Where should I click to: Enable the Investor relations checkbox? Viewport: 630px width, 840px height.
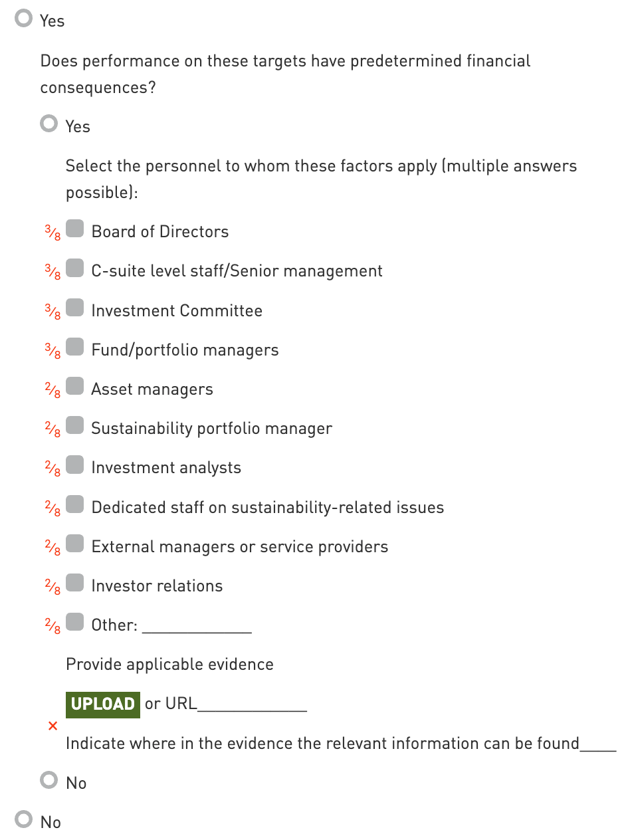coord(75,584)
